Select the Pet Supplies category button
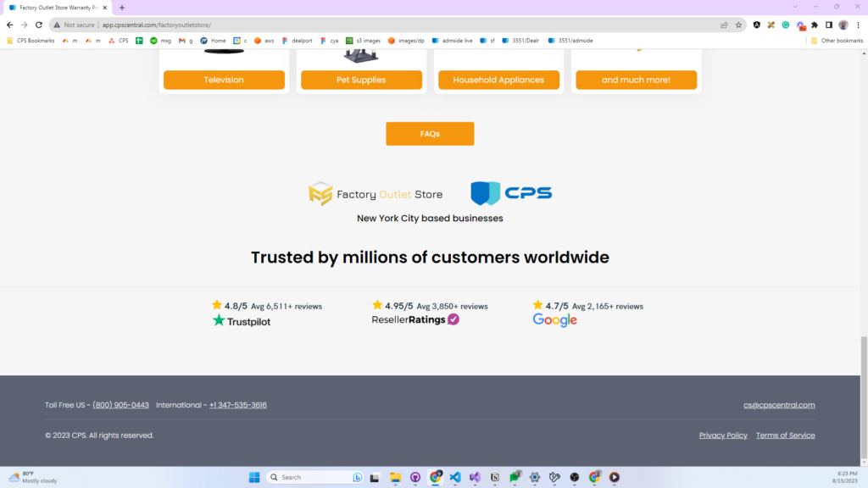This screenshot has height=488, width=868. pos(361,80)
